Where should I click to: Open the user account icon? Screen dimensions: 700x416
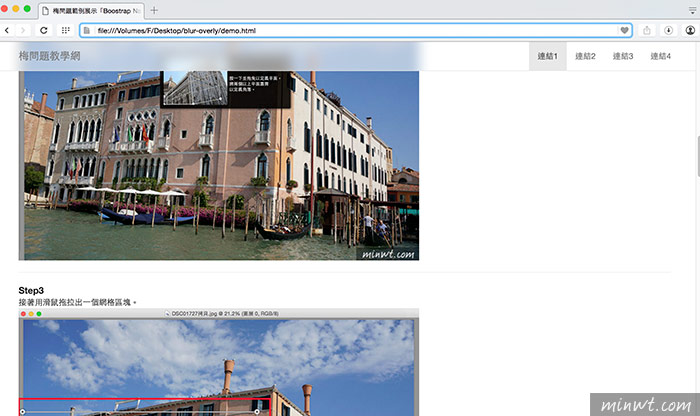coord(690,30)
